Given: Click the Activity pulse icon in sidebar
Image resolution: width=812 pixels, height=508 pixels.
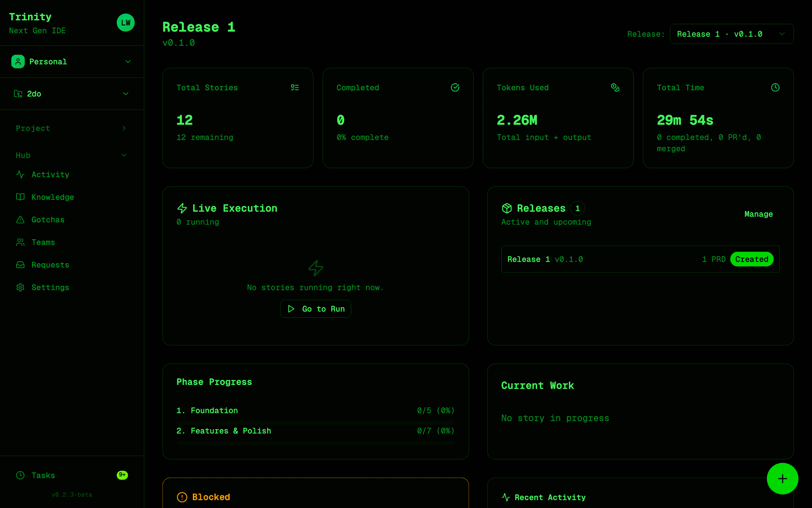Looking at the screenshot, I should point(20,174).
